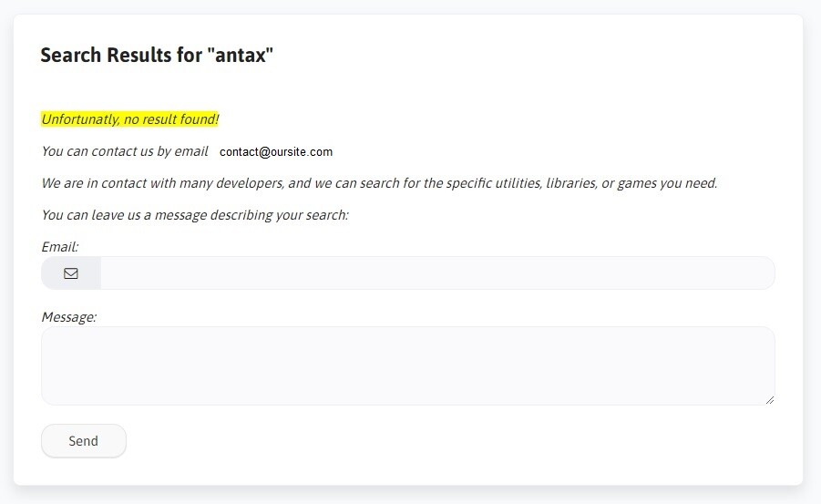Click the yellow highlighted no result notice
The image size is (821, 504).
pyautogui.click(x=130, y=119)
